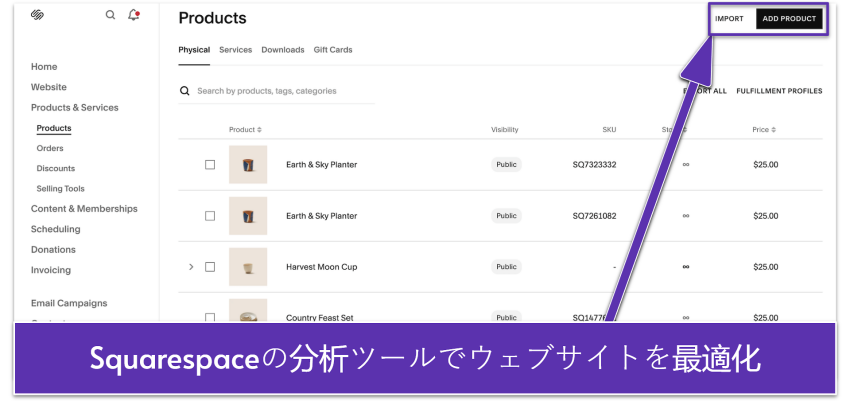Open the sidebar search icon

111,15
